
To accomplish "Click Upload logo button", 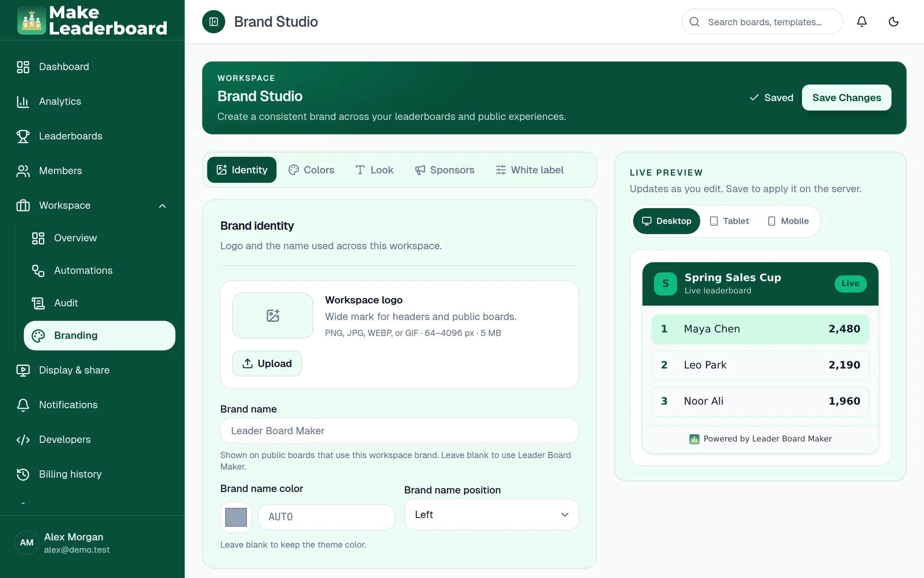I will [267, 363].
